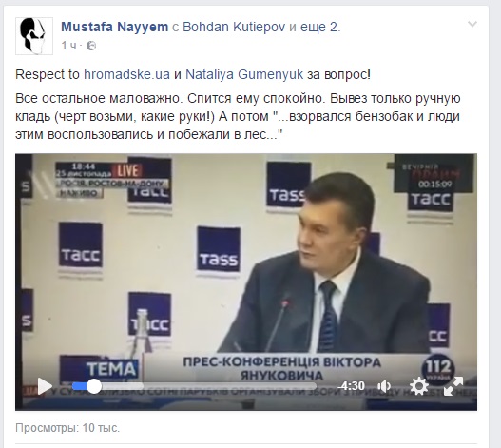Mute the video with the speaker icon
This screenshot has height=448, width=501.
384,386
